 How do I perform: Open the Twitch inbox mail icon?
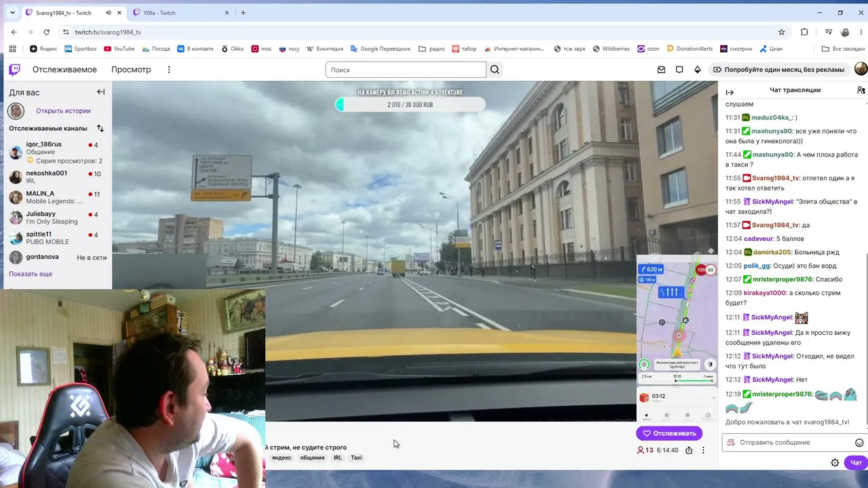(661, 69)
